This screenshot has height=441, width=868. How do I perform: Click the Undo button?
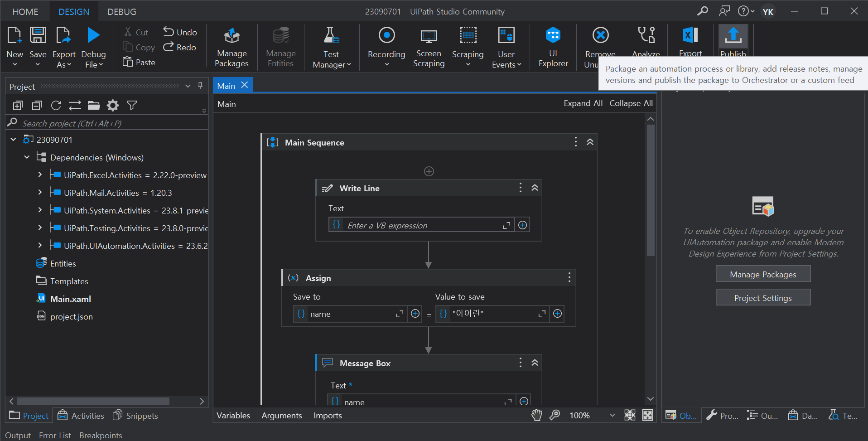pos(180,32)
